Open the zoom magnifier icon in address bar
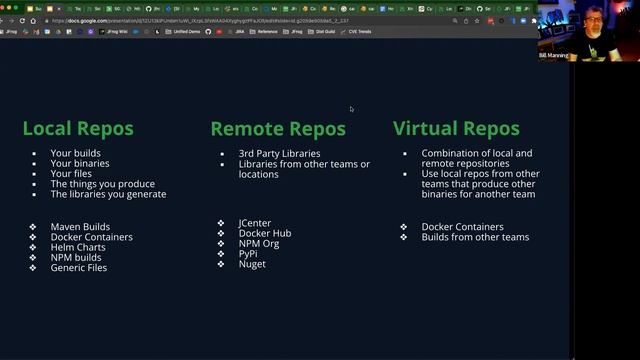Viewport: 640px width, 360px height. (455, 21)
